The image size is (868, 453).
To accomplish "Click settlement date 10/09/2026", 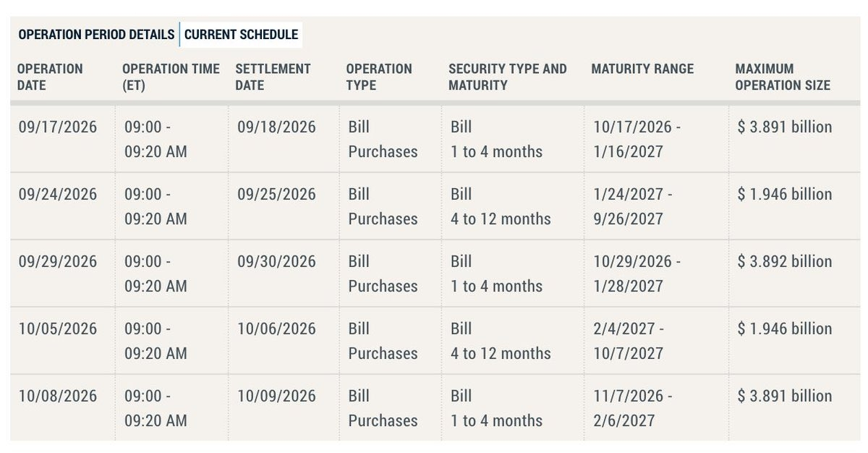I will point(277,397).
